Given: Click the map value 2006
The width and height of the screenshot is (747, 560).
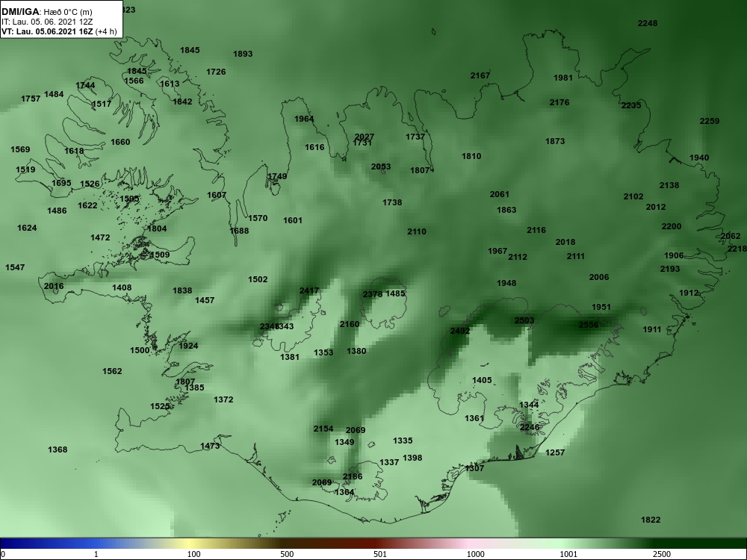Looking at the screenshot, I should coord(599,277).
